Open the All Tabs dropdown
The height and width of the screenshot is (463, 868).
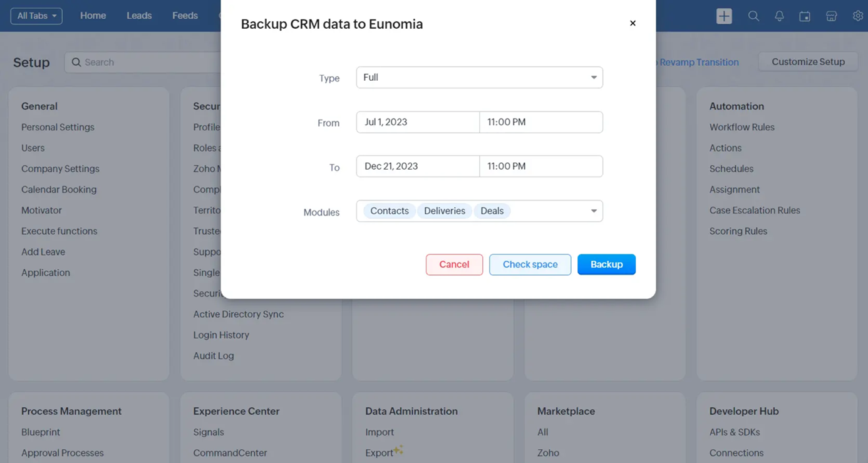[x=36, y=16]
